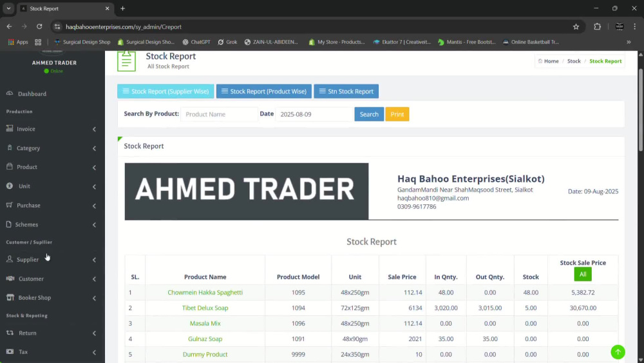
Task: Select the Stock Report browser tab
Action: click(66, 8)
